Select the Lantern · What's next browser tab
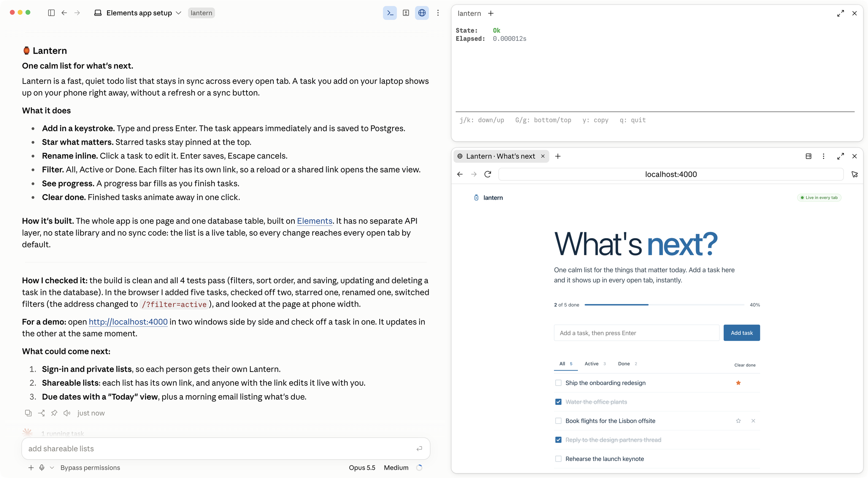The width and height of the screenshot is (868, 478). point(500,156)
